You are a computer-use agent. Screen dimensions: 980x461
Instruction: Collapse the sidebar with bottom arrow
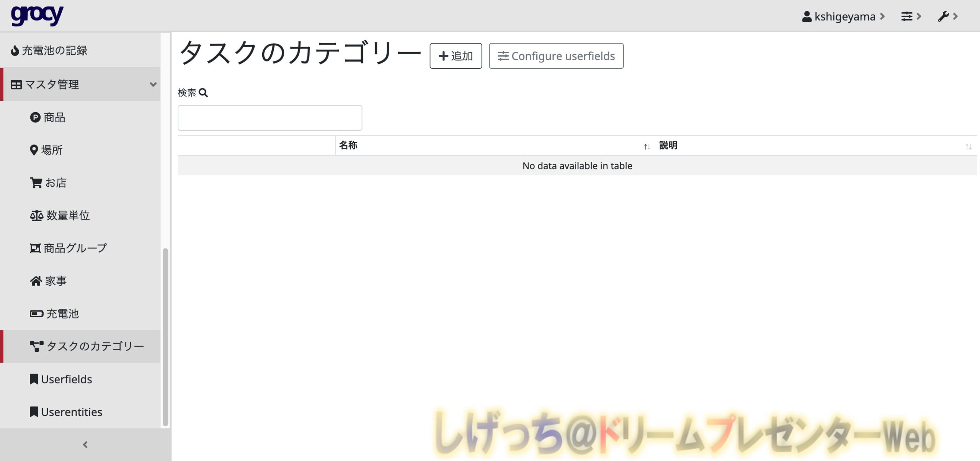tap(85, 445)
